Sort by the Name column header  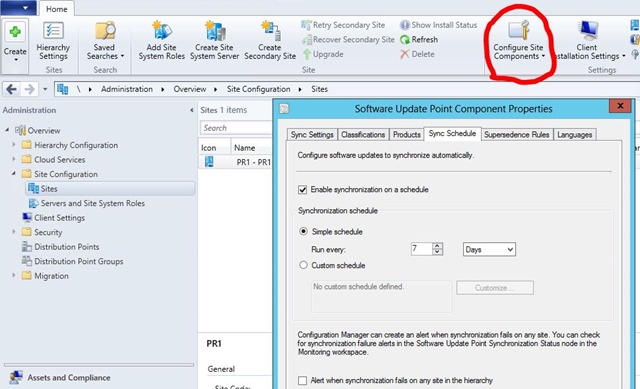251,148
